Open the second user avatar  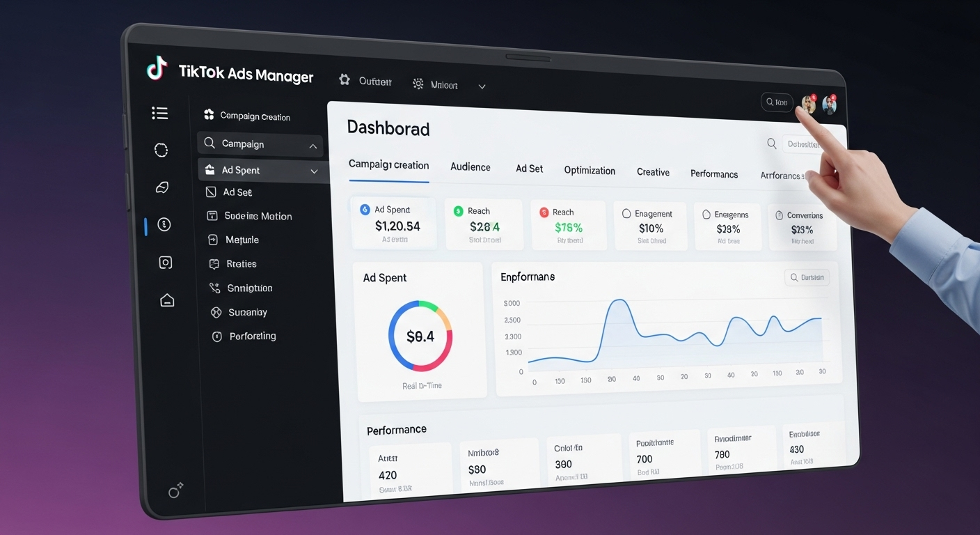click(x=829, y=104)
